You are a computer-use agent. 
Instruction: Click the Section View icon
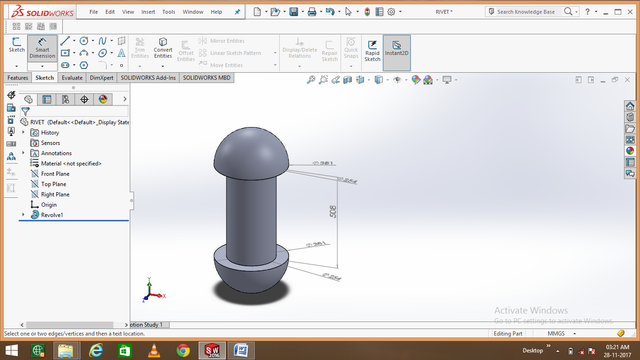tap(347, 80)
